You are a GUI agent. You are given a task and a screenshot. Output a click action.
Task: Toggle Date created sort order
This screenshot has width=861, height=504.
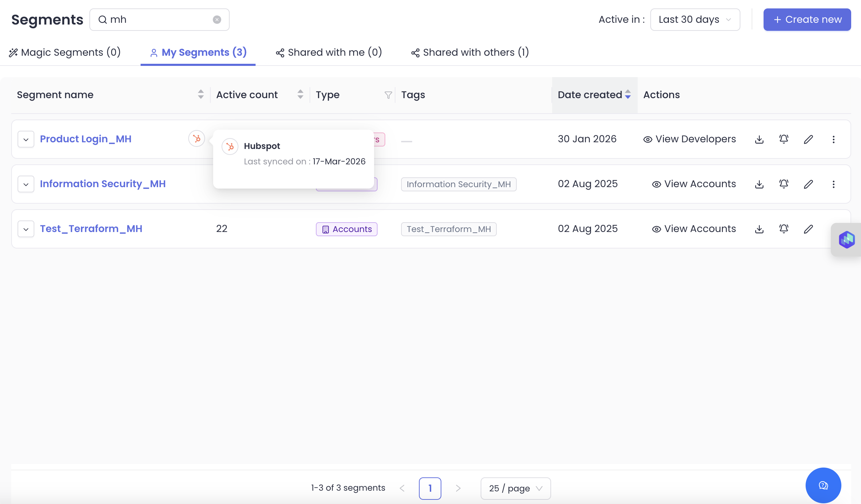click(x=628, y=94)
